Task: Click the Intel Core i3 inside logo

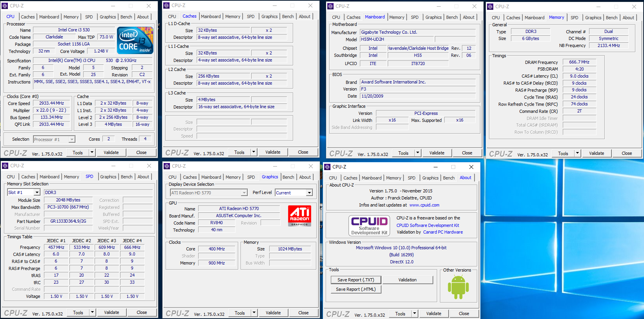Action: 135,40
